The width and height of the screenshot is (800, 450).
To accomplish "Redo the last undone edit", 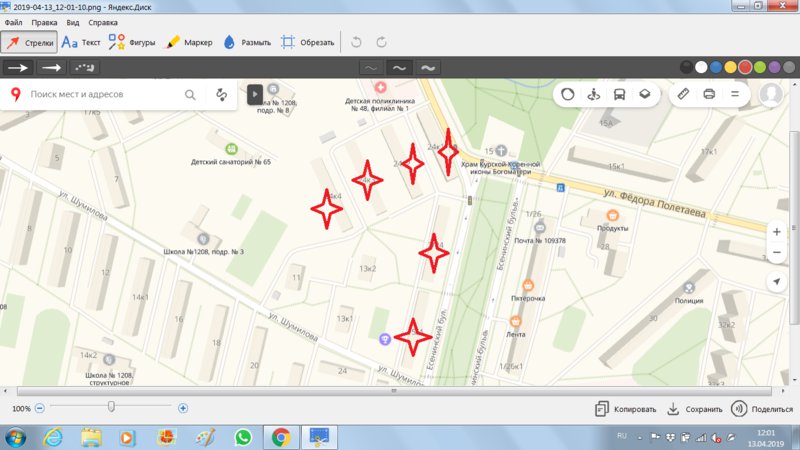I will coord(382,43).
